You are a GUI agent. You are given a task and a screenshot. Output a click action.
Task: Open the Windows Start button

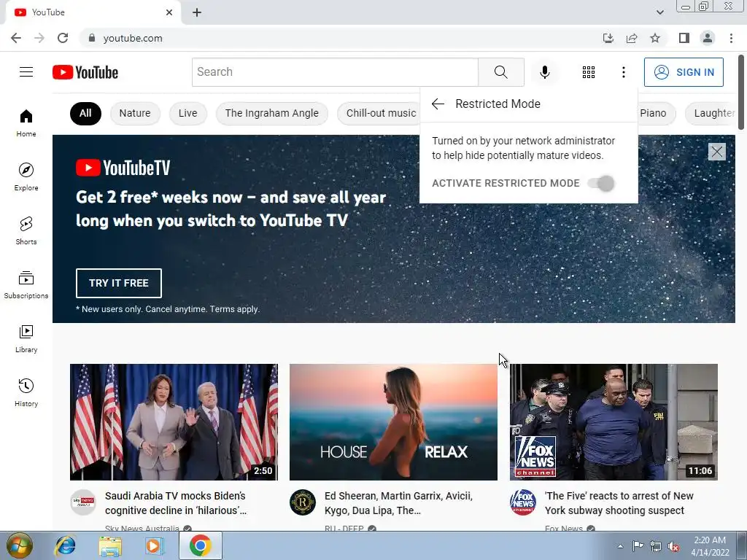[19, 545]
